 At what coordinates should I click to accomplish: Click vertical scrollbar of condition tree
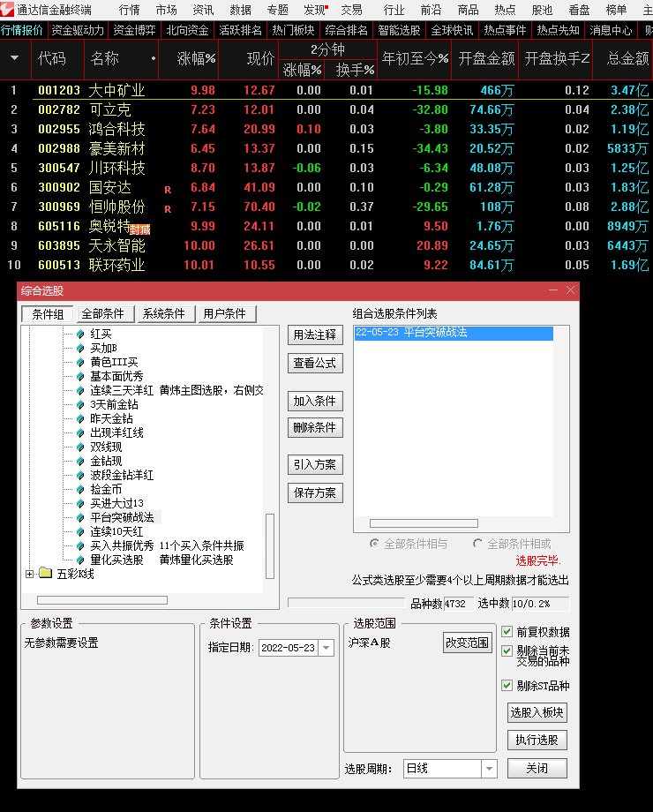270,545
